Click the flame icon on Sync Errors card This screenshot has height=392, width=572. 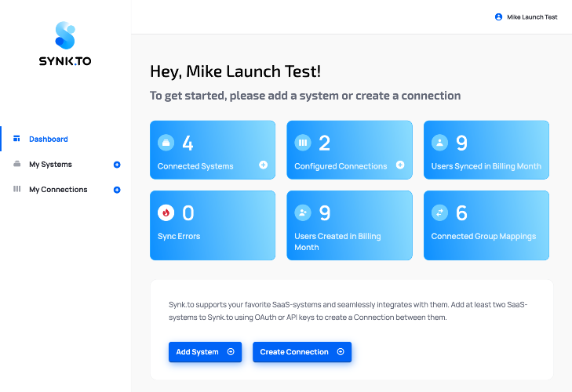(166, 212)
